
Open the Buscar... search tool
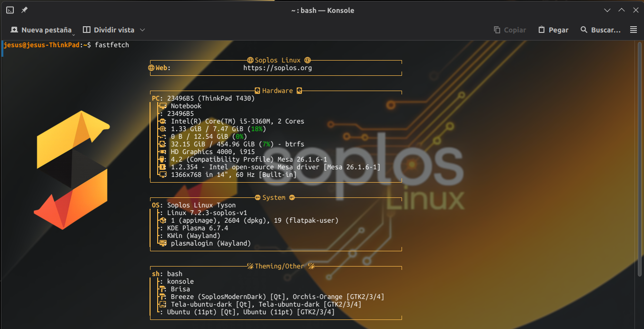(601, 30)
